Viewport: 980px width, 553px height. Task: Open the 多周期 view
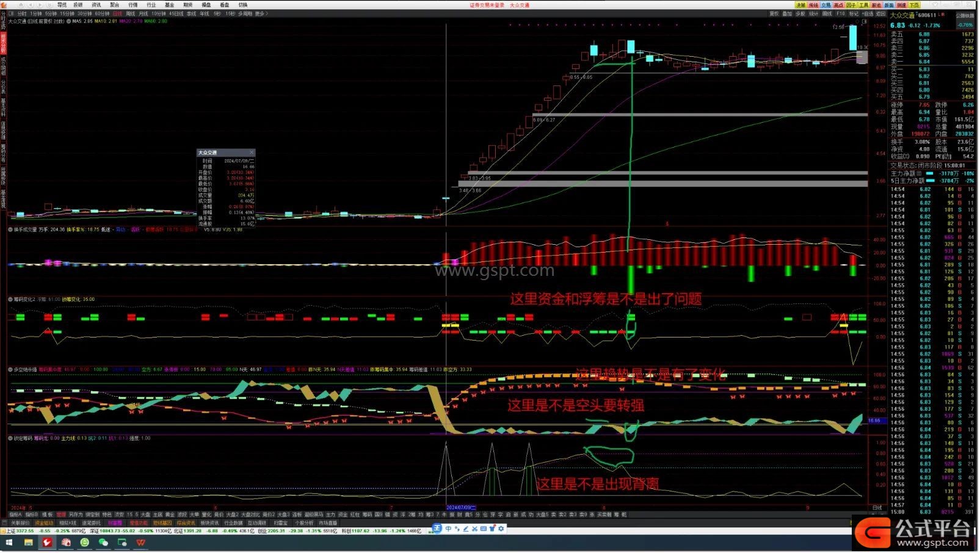click(x=245, y=13)
